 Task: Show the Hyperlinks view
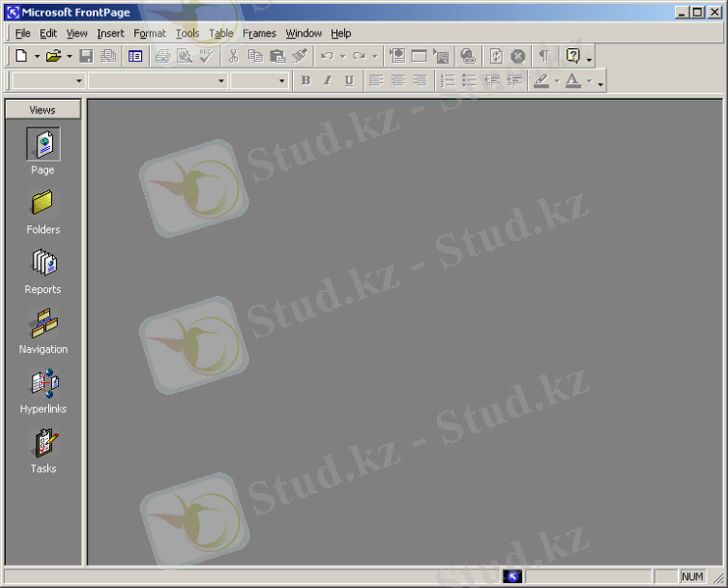click(x=42, y=384)
